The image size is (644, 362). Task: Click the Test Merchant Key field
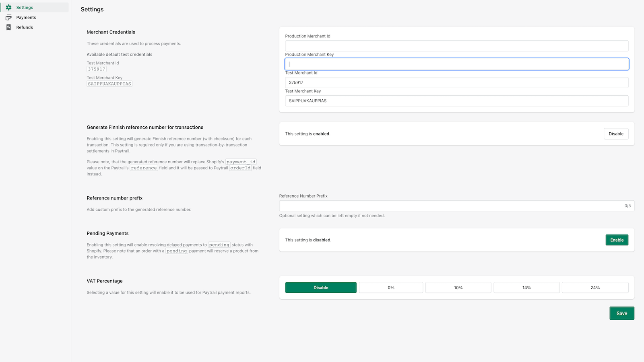pyautogui.click(x=457, y=101)
